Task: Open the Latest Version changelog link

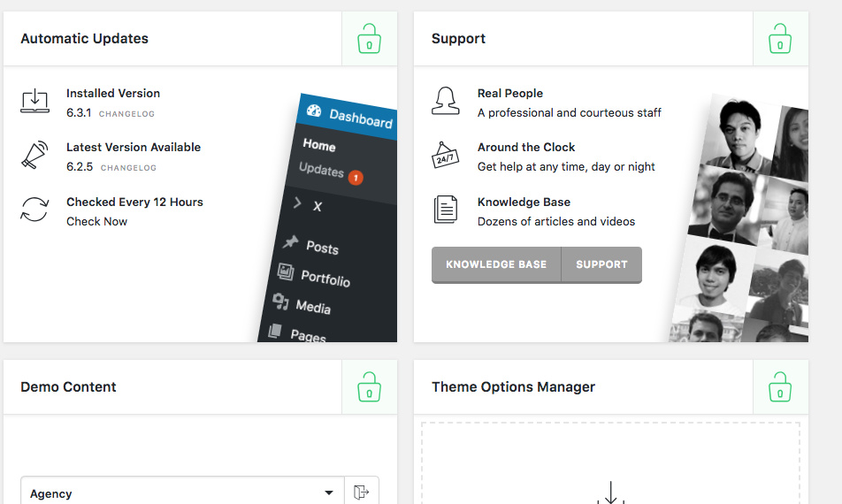Action: 128,168
